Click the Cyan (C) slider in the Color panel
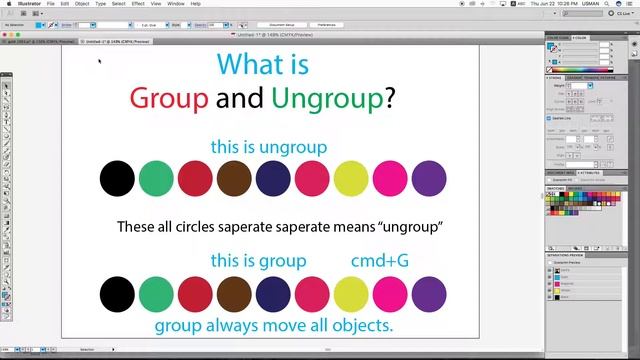640x360 pixels. tap(581, 44)
